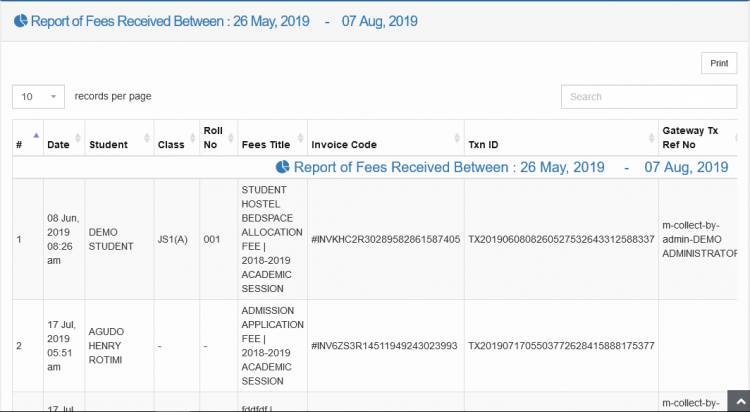Open the records per page dropdown
Image resolution: width=750 pixels, height=412 pixels.
39,96
